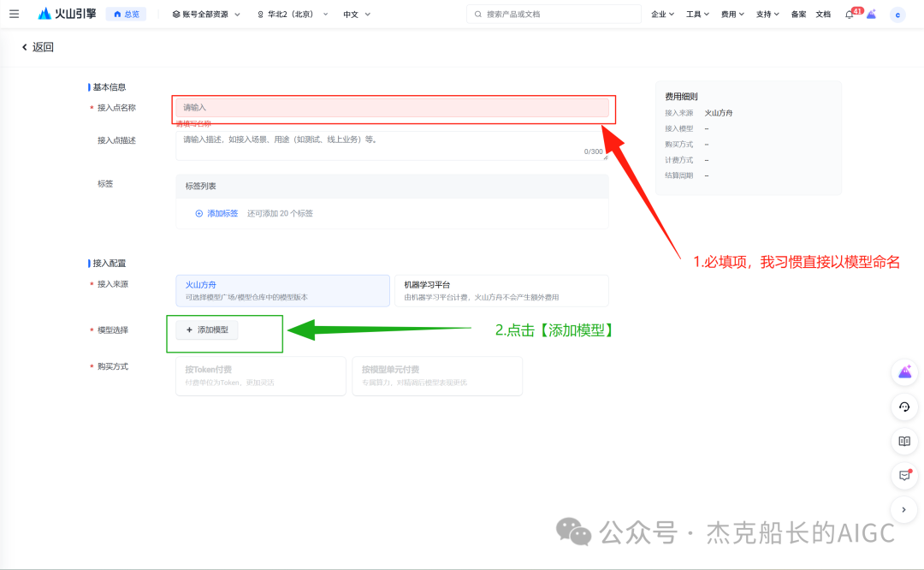924x570 pixels.
Task: Click the purple AI assistant icon in header
Action: coord(872,15)
